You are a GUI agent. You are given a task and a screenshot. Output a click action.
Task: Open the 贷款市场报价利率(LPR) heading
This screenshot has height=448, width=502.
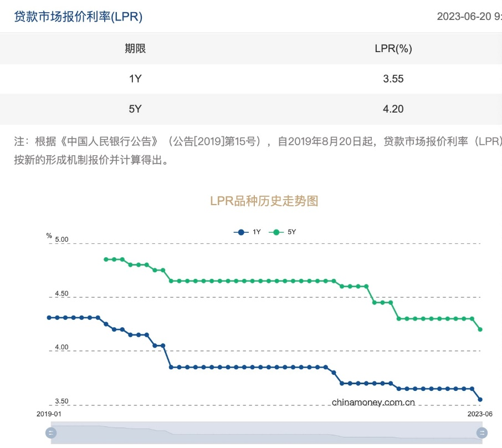[78, 17]
